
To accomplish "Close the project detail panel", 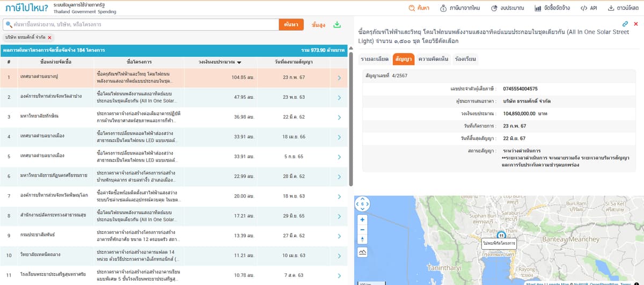I will click(x=636, y=24).
